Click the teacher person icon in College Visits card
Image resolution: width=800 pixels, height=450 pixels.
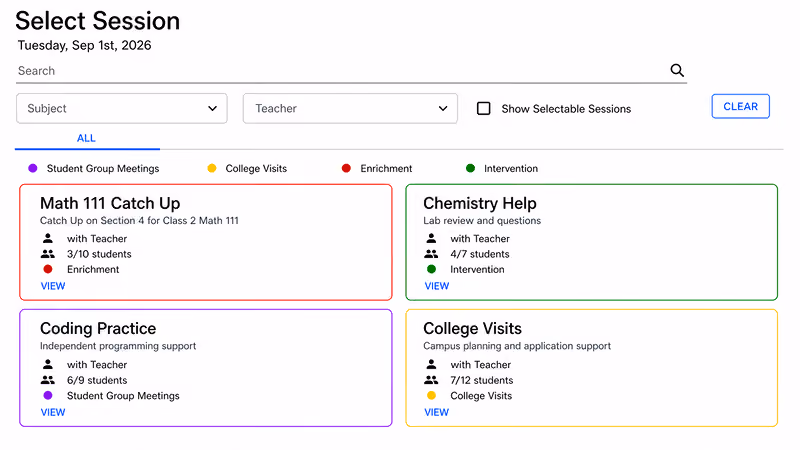tap(431, 364)
